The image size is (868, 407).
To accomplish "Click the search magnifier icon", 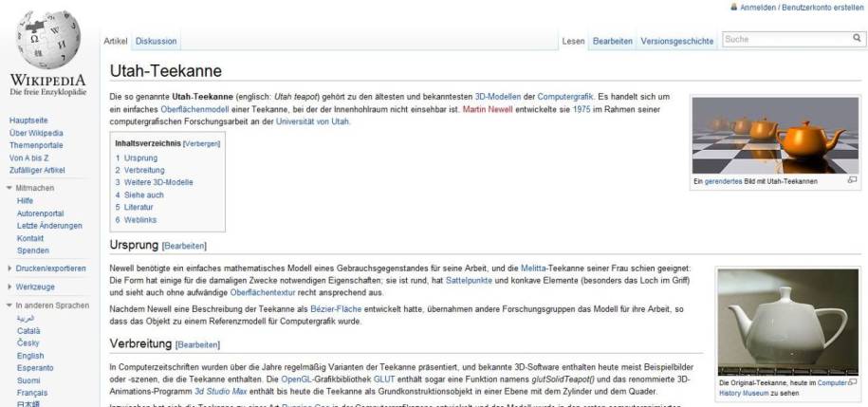I will (857, 38).
